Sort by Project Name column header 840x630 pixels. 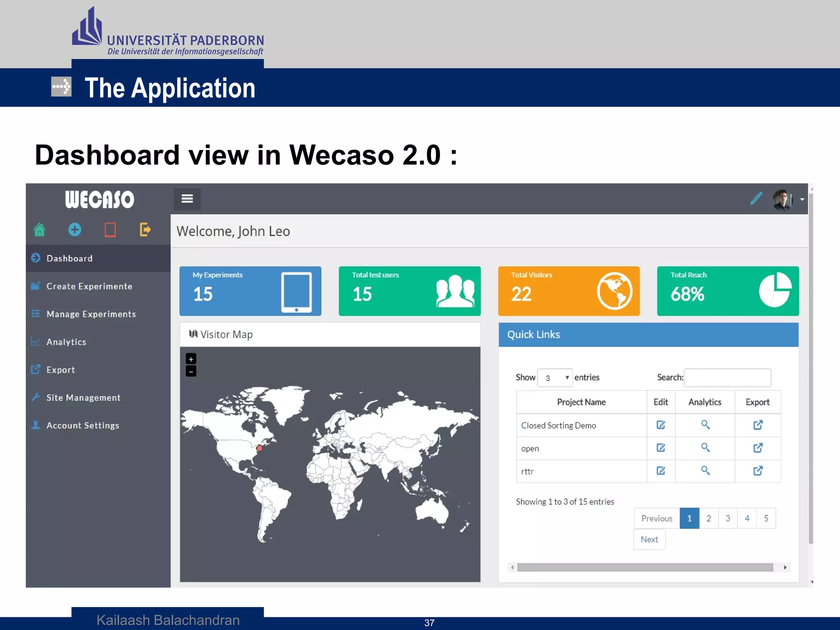582,402
